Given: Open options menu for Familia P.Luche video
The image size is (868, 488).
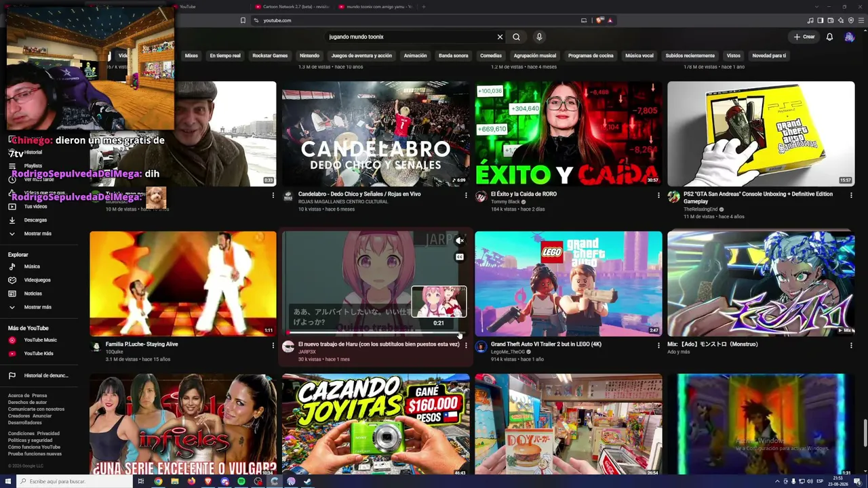Looking at the screenshot, I should pos(273,345).
